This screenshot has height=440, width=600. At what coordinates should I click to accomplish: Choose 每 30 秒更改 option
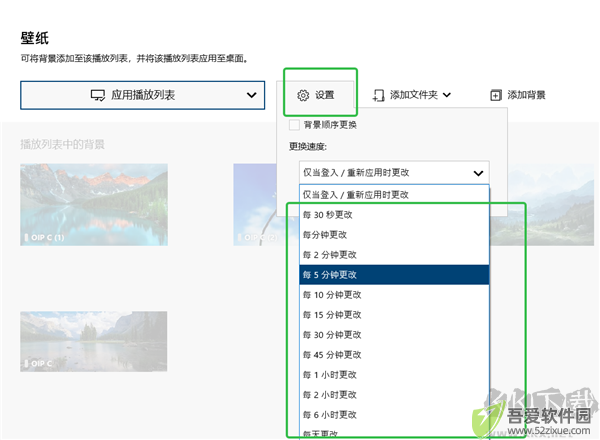[x=394, y=215]
